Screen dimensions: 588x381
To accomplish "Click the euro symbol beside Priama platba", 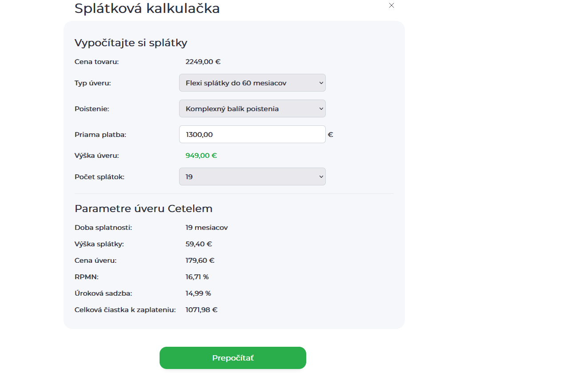I will [x=330, y=135].
